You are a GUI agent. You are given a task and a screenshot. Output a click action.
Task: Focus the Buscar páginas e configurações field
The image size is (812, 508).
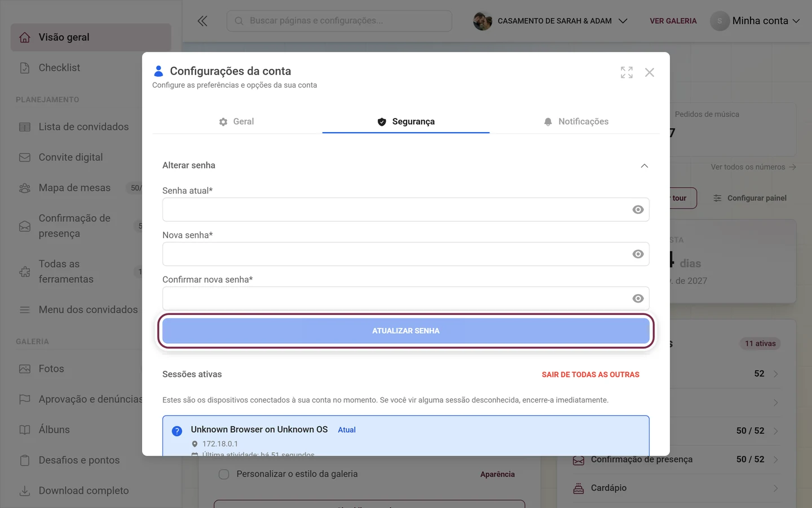pyautogui.click(x=339, y=21)
